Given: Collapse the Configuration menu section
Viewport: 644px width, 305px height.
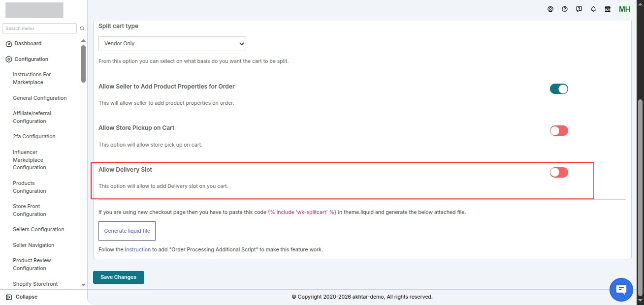Looking at the screenshot, I should (x=31, y=59).
